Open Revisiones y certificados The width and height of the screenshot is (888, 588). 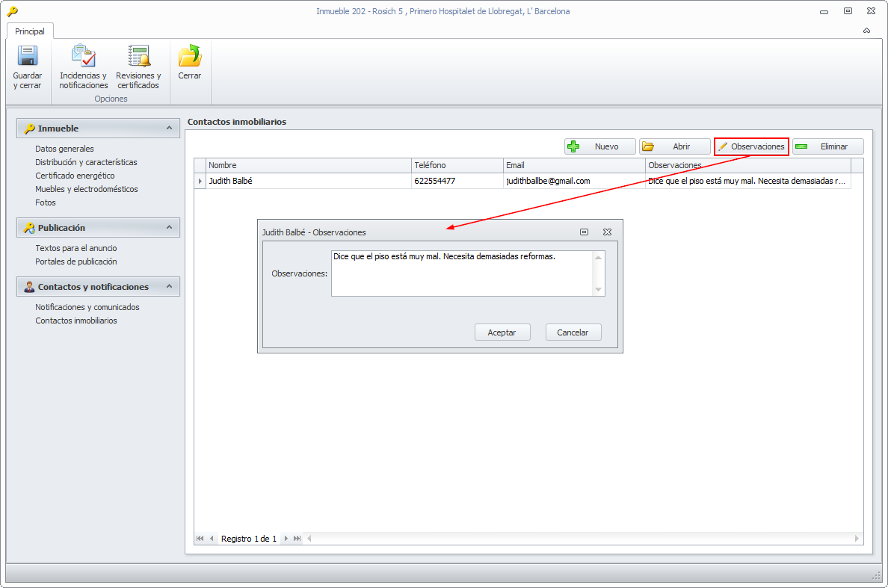pos(138,67)
